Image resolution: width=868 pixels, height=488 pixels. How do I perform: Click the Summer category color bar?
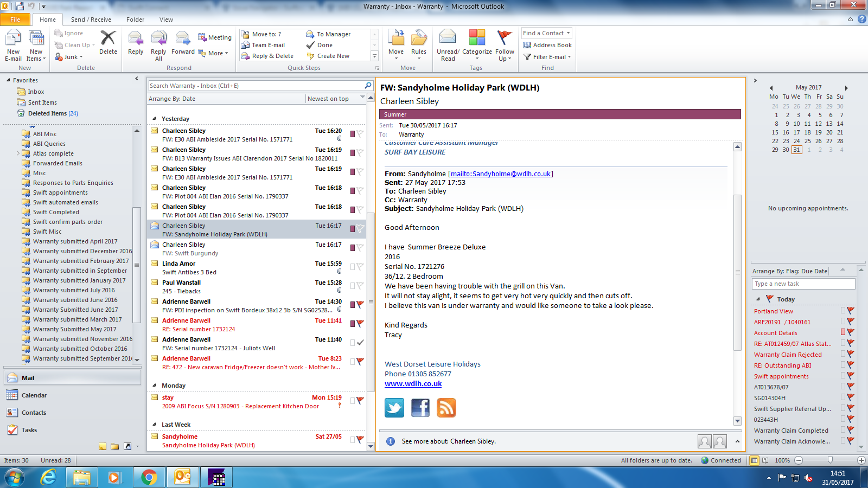[560, 114]
